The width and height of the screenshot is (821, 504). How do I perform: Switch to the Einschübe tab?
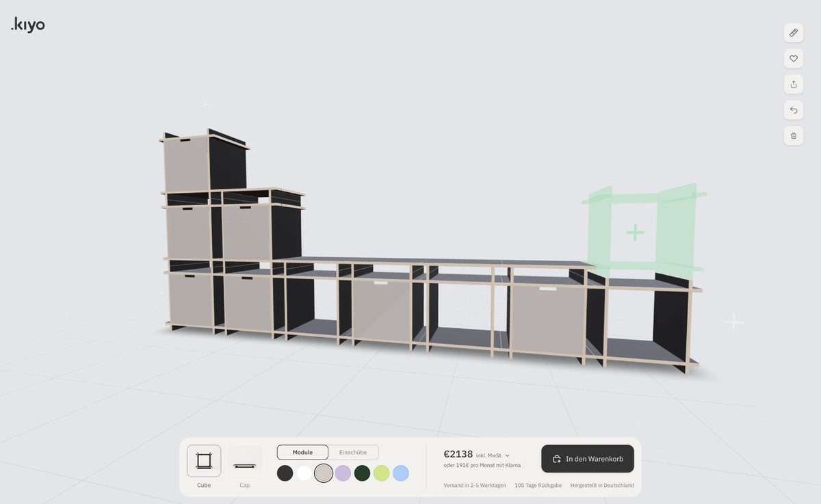pos(353,452)
